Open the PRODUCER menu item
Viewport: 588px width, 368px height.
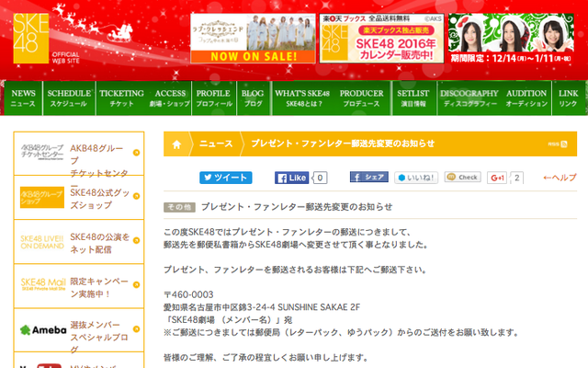coord(361,98)
